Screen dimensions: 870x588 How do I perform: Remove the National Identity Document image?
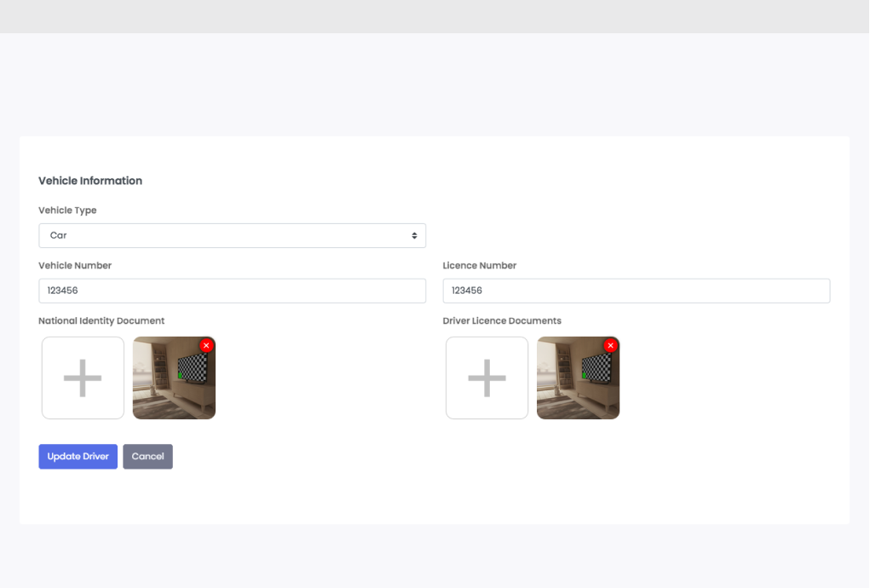tap(206, 346)
